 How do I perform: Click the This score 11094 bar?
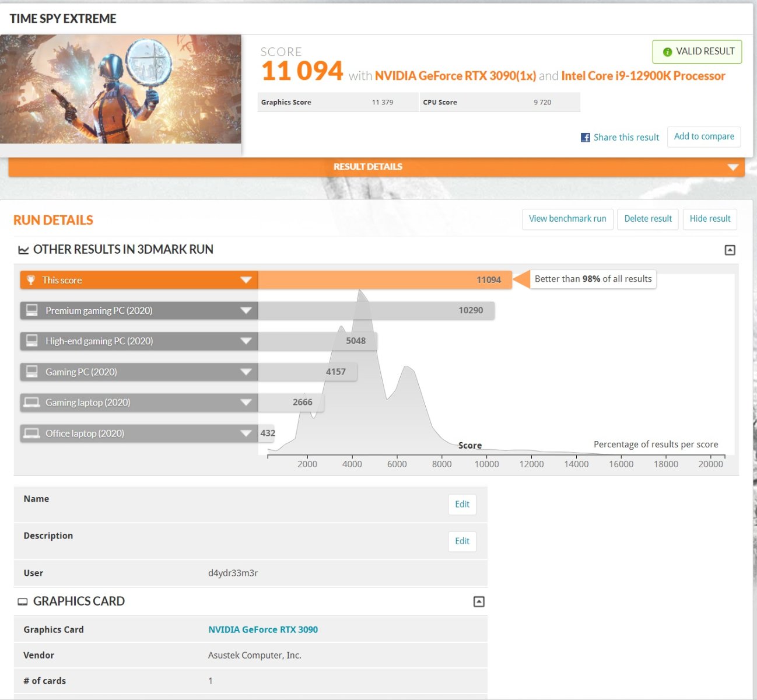coord(385,280)
